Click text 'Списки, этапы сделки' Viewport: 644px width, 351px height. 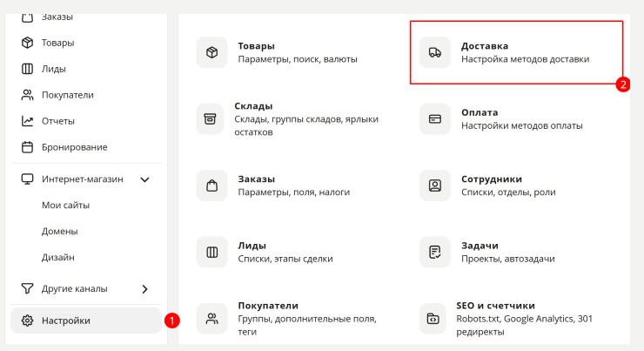click(x=285, y=259)
